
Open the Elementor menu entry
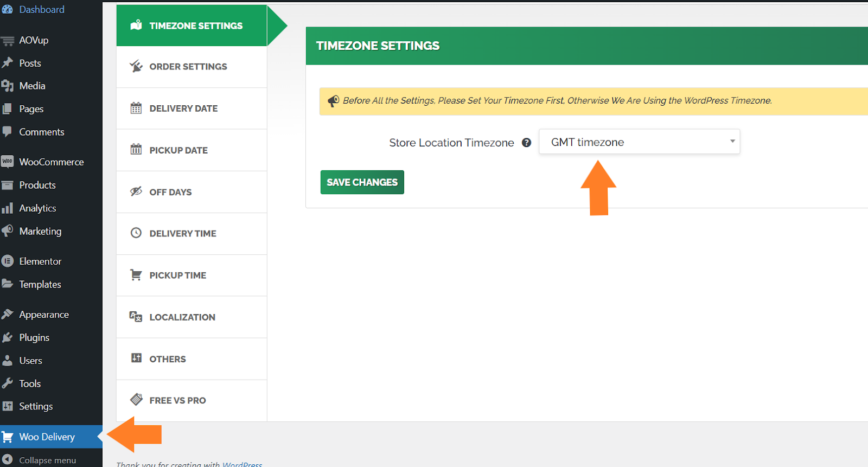pyautogui.click(x=40, y=261)
